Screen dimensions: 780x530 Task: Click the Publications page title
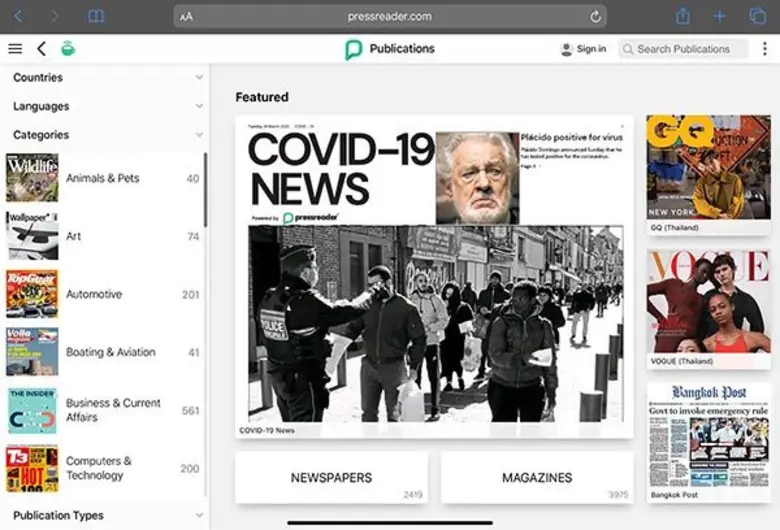click(402, 49)
